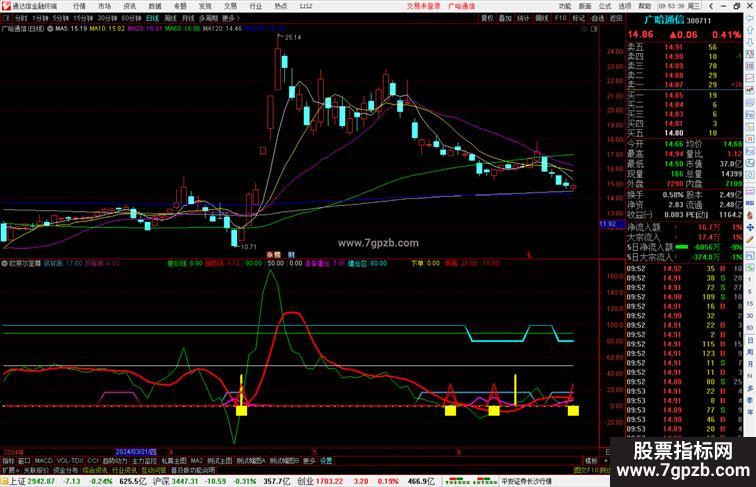Select the 日线 daily period

[152, 18]
